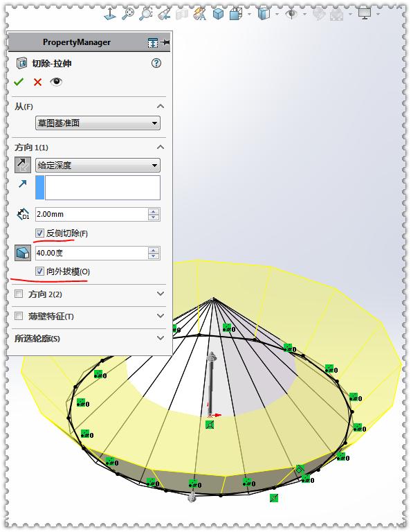
Task: Open the 草图基准面 dropdown
Action: point(98,123)
